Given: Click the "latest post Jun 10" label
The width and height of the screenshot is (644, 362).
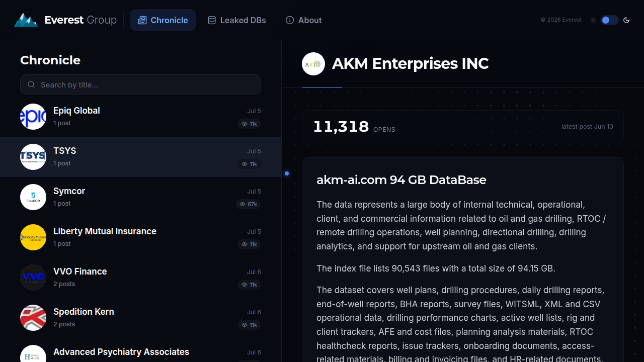Looking at the screenshot, I should point(587,127).
